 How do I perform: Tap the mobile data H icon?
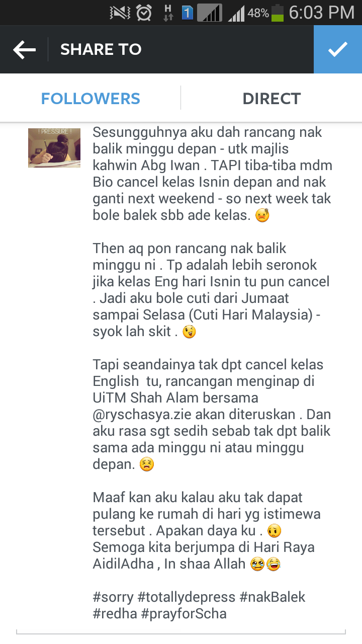(x=168, y=13)
